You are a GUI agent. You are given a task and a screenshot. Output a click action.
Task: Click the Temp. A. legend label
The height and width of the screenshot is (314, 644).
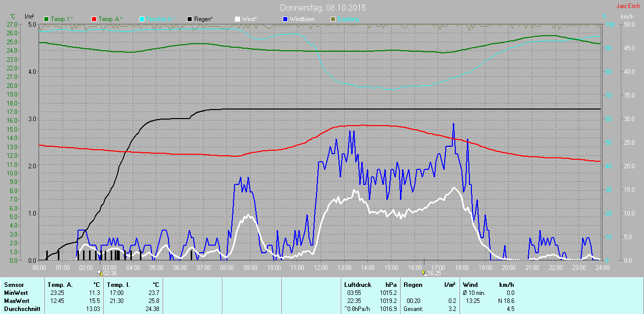click(111, 19)
